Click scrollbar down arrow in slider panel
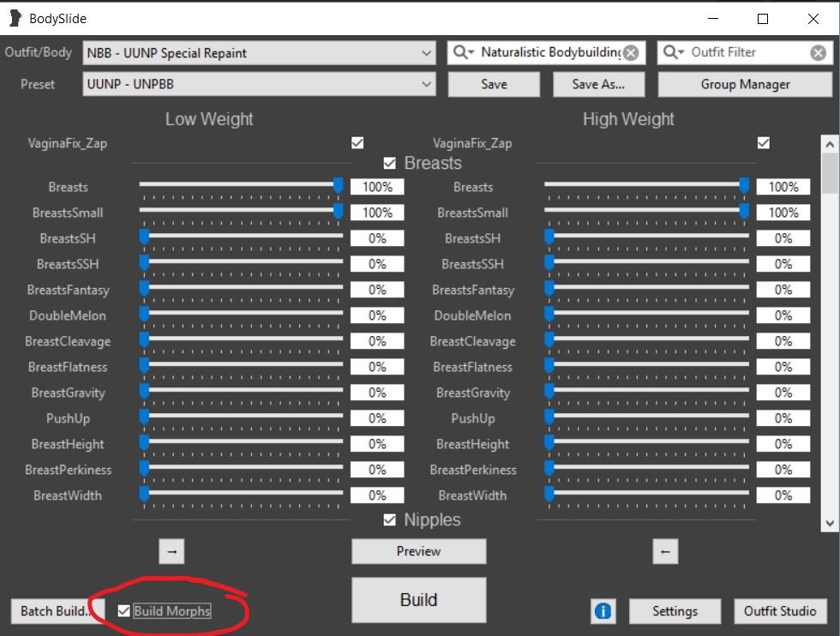This screenshot has height=636, width=840. [x=830, y=524]
